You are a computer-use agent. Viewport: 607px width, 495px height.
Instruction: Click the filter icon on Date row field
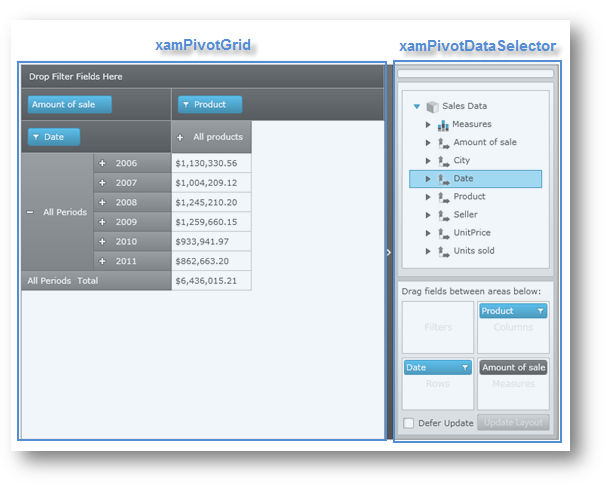pos(36,137)
